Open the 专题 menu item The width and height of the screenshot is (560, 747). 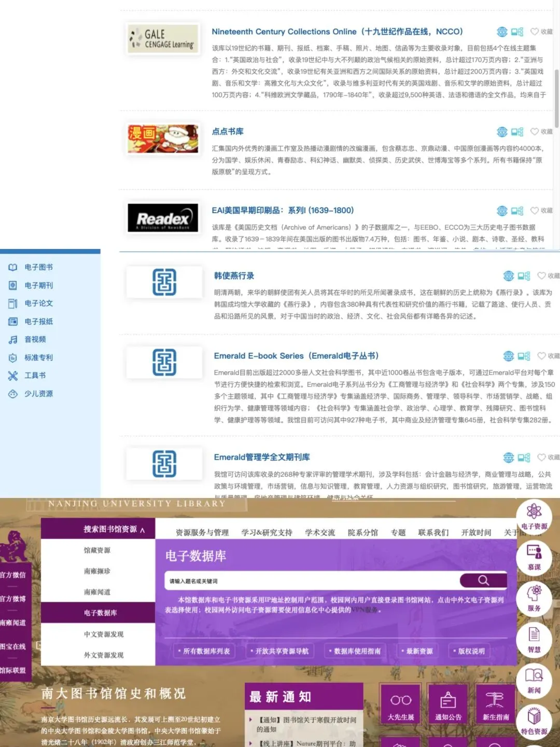tap(398, 533)
